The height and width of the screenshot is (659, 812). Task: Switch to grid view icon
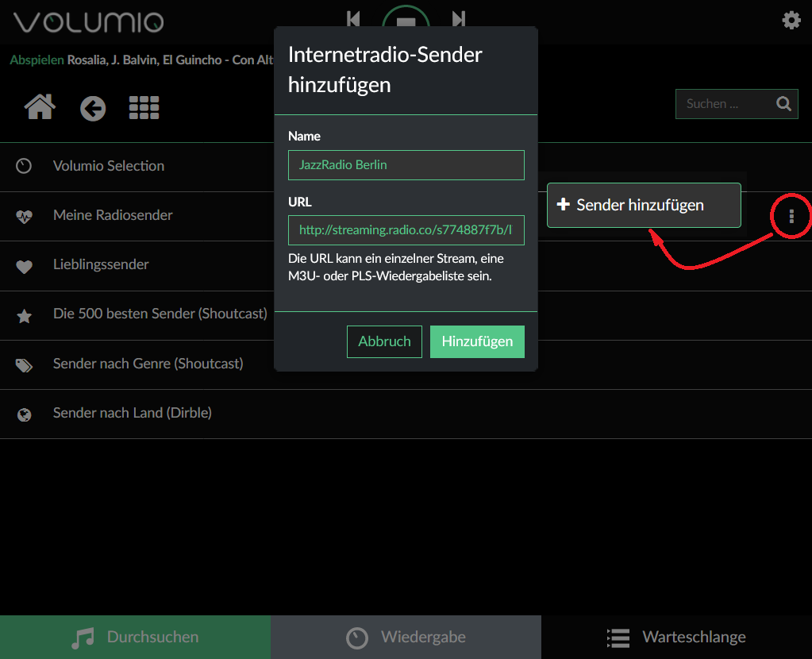click(144, 108)
